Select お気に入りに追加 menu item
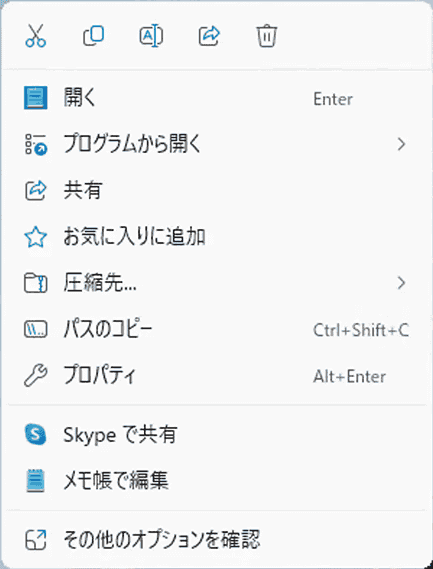Screen dimensions: 433x569 coord(217,237)
